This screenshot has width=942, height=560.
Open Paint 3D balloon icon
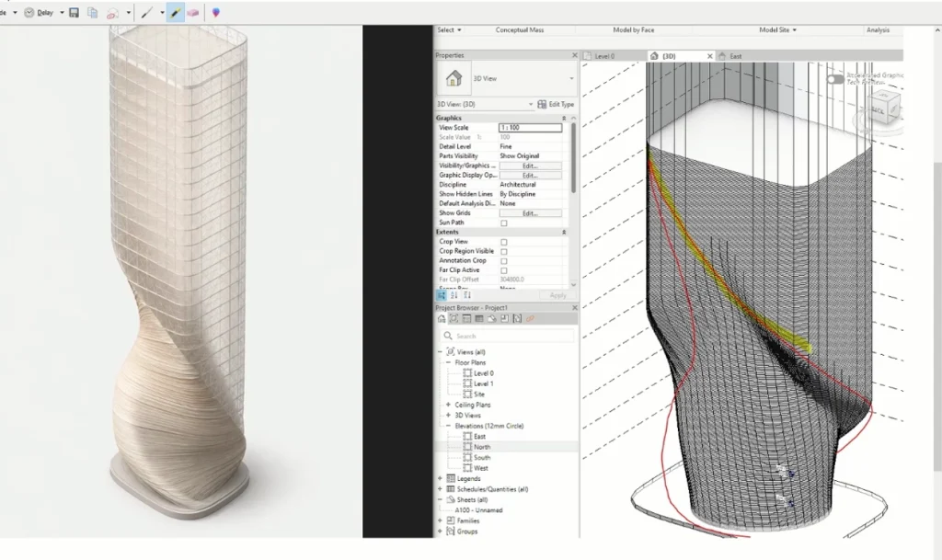pos(215,13)
